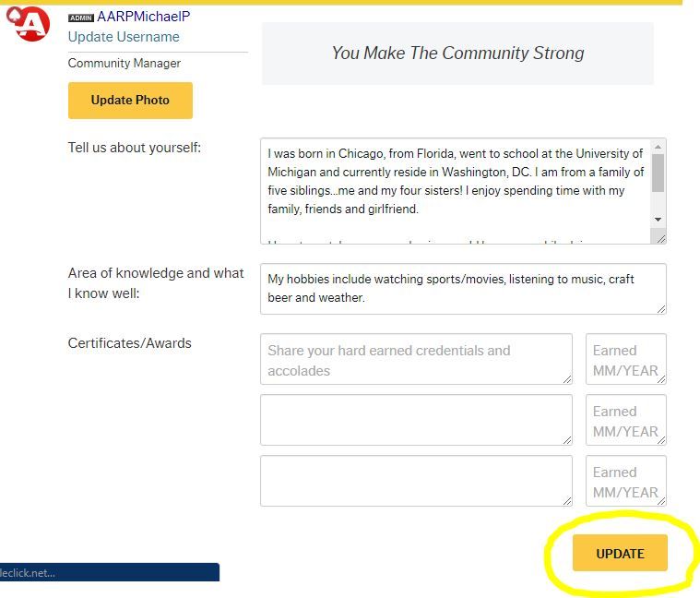Open the AARPMichaelP username link
700x598 pixels.
143,17
